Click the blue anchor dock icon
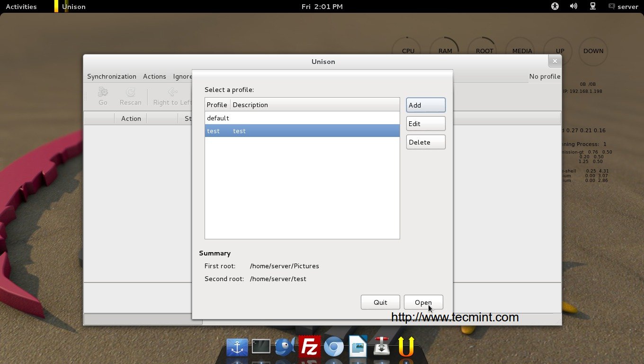 coord(237,347)
